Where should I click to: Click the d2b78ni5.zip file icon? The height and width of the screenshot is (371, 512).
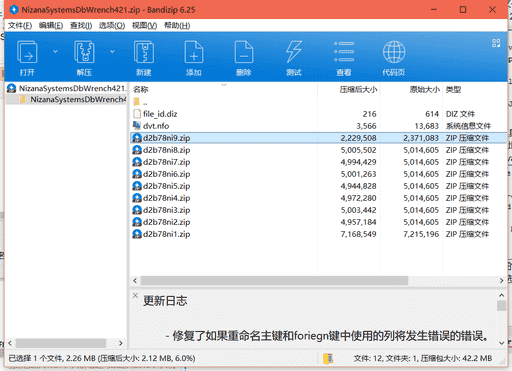137,186
